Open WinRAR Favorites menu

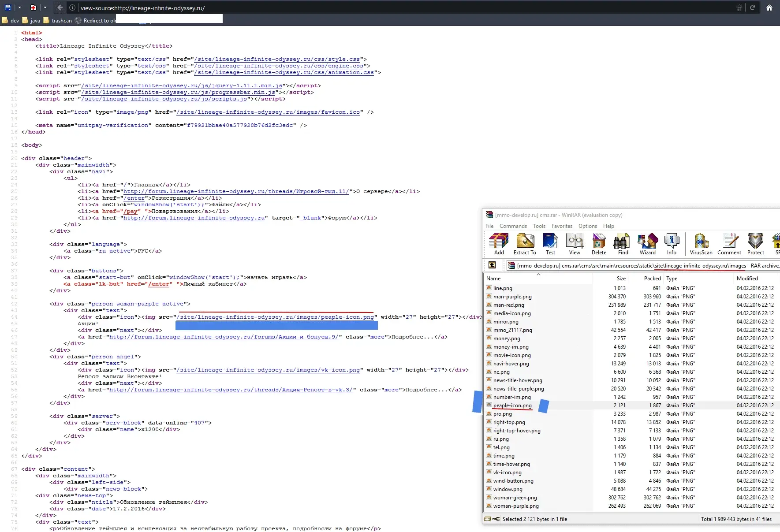562,226
